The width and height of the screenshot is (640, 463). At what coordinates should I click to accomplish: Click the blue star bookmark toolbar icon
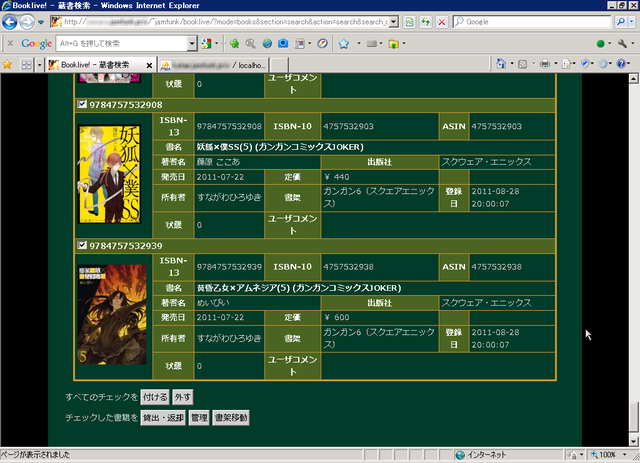click(x=344, y=43)
